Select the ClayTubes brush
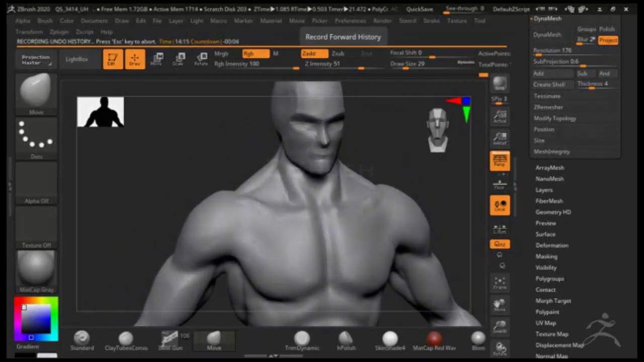Viewport: 644px width, 362px height. (126, 341)
